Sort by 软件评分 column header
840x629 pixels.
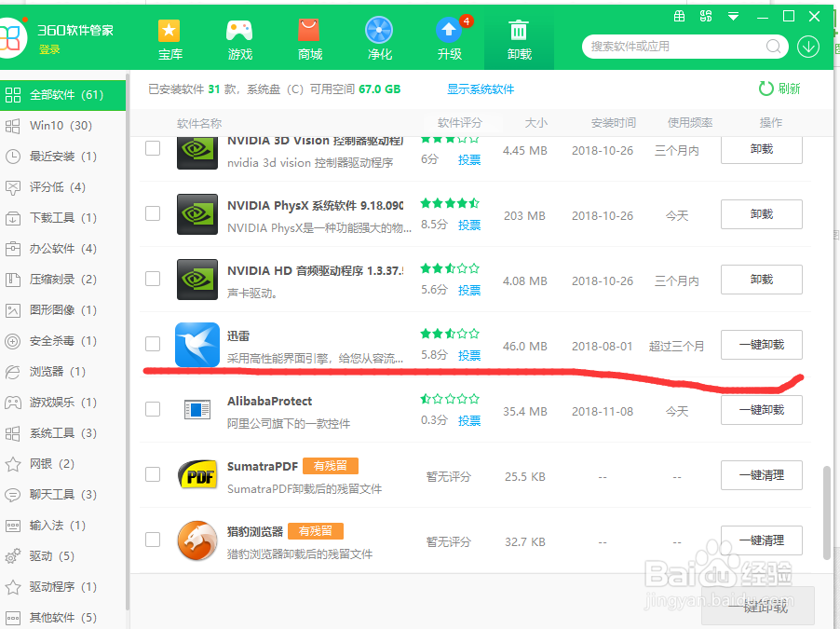tap(460, 123)
